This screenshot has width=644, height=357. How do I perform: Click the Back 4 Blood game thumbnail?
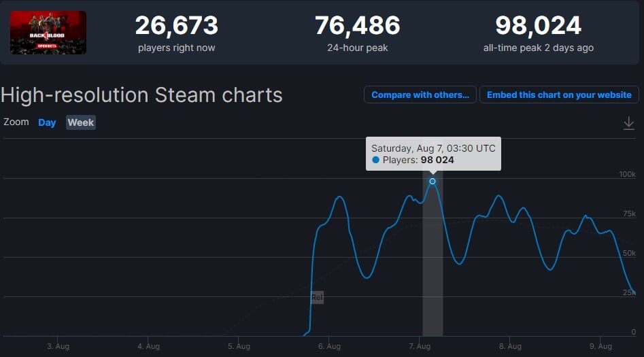[48, 33]
